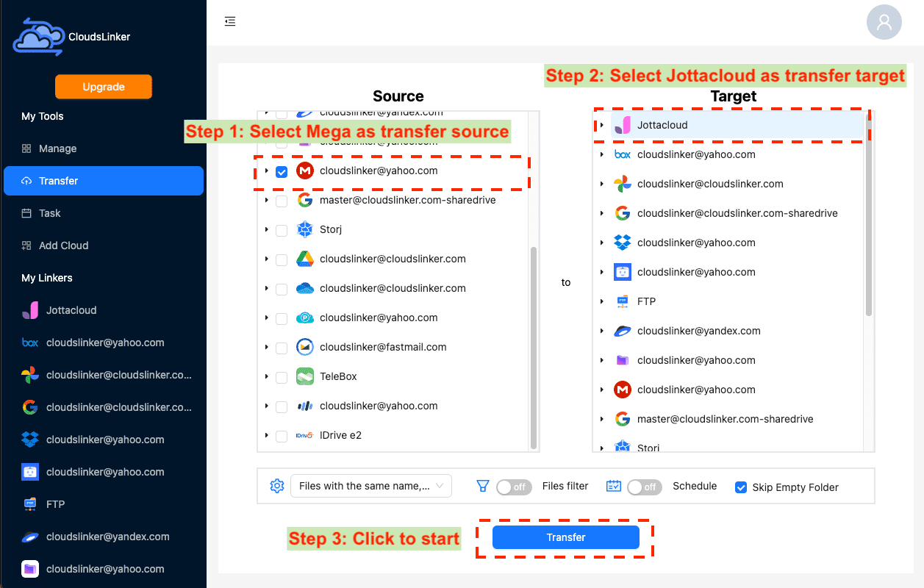Check the cloudslinker@fastmail.com checkbox

[x=282, y=348]
